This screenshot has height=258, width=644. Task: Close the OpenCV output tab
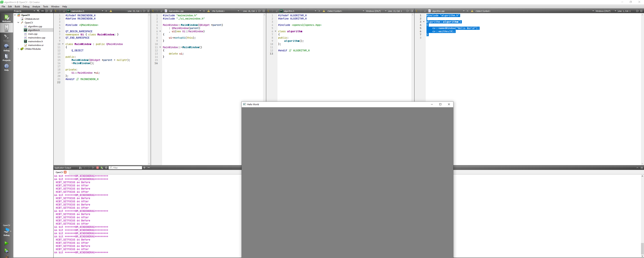pos(65,172)
